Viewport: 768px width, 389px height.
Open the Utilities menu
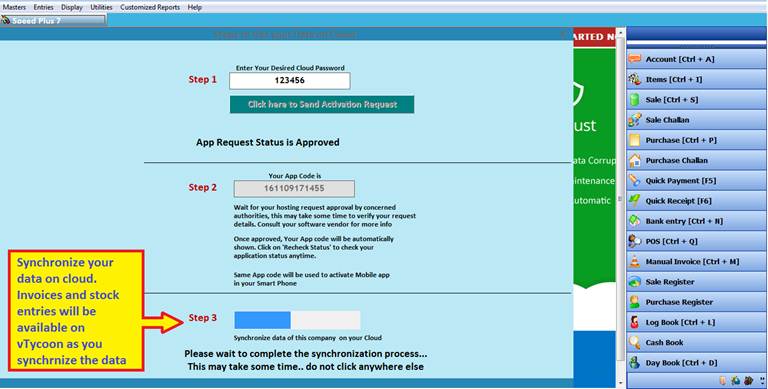click(101, 7)
